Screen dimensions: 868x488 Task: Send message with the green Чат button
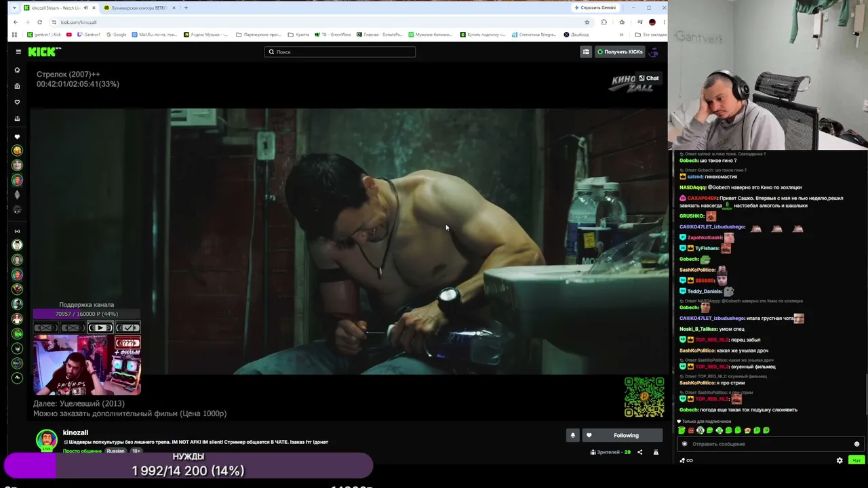click(856, 460)
